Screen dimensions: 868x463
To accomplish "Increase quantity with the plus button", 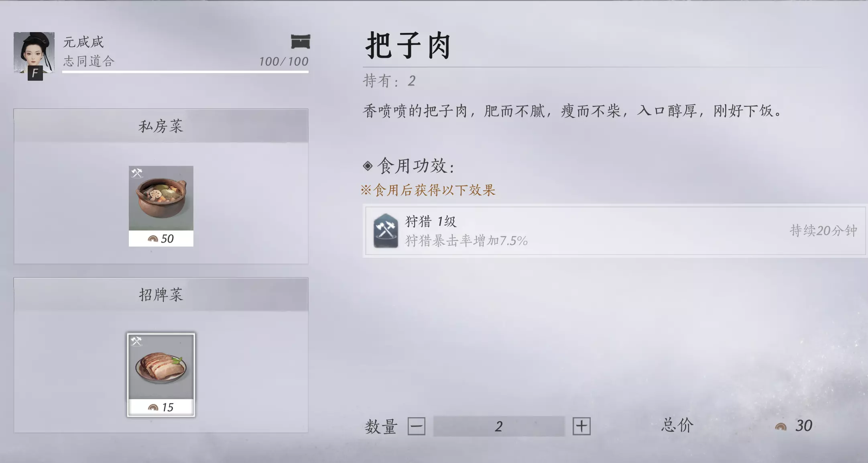I will pyautogui.click(x=581, y=426).
